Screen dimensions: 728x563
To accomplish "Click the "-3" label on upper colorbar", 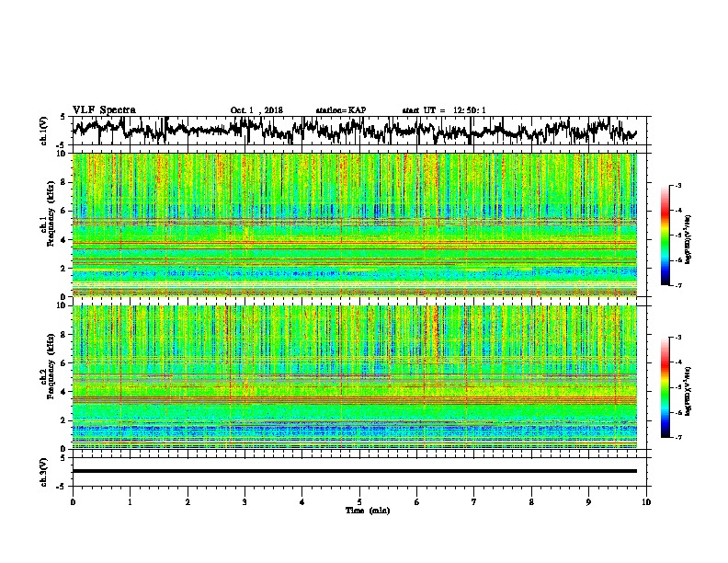I will (677, 186).
